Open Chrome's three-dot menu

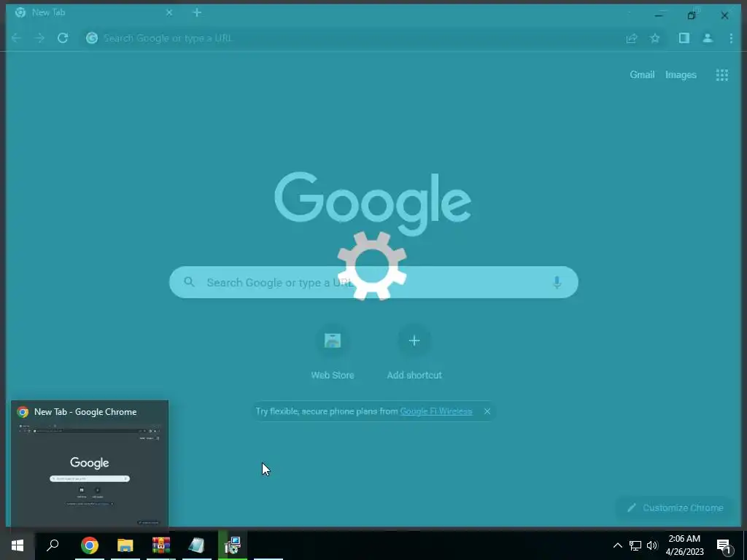pyautogui.click(x=731, y=38)
